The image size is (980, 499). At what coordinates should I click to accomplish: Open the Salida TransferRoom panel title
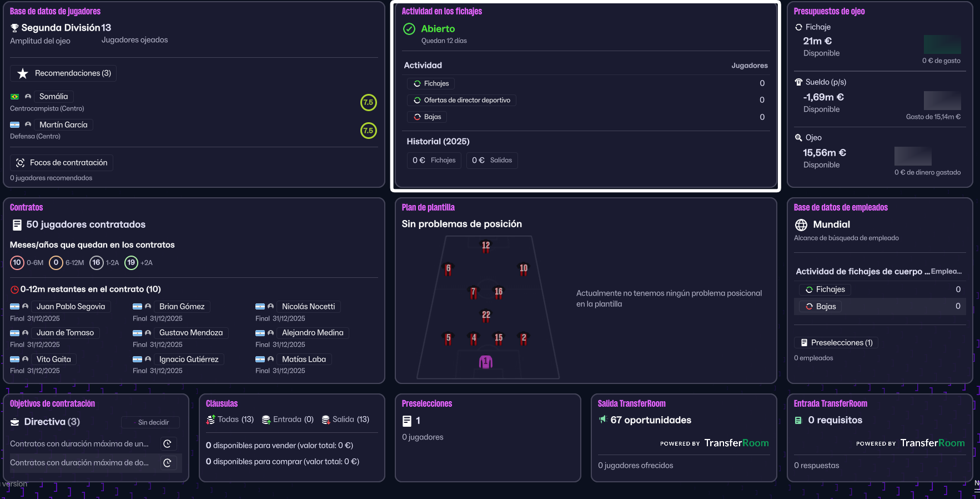point(631,403)
